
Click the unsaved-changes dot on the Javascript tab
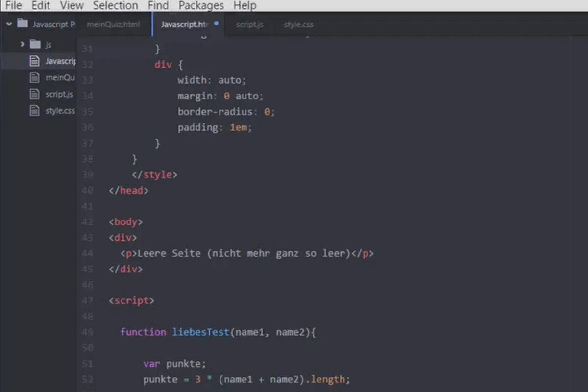click(x=216, y=23)
